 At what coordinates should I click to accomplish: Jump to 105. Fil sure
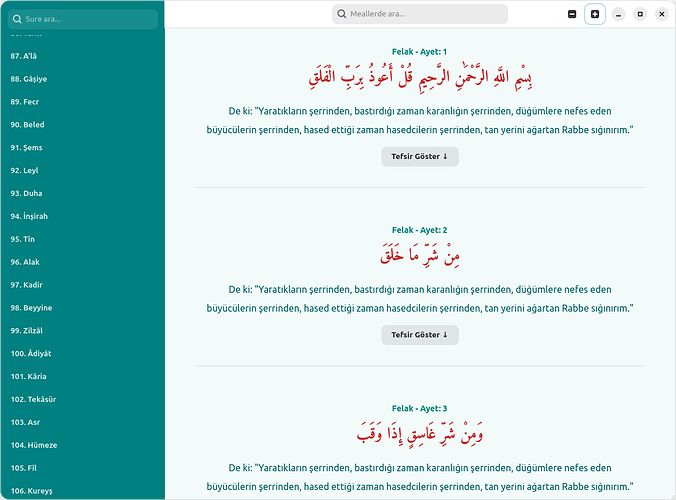24,468
